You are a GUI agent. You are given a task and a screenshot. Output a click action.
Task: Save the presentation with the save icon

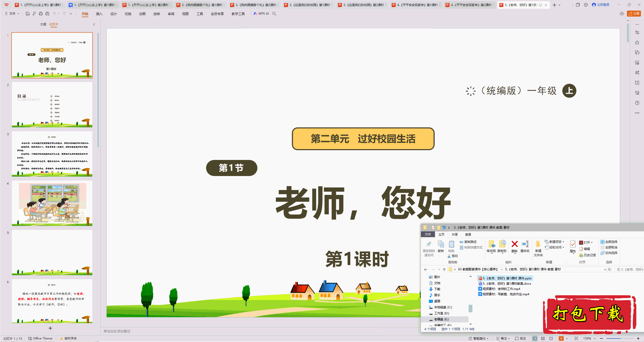(28, 14)
